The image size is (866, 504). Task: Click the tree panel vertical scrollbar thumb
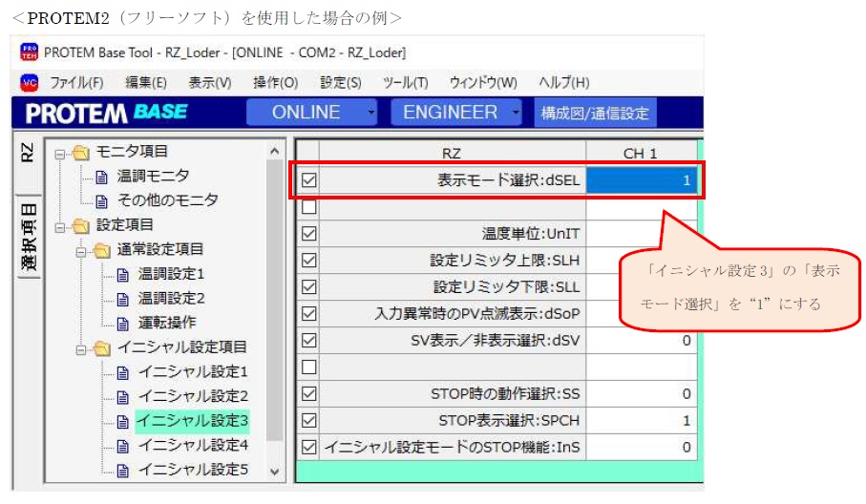click(x=274, y=301)
